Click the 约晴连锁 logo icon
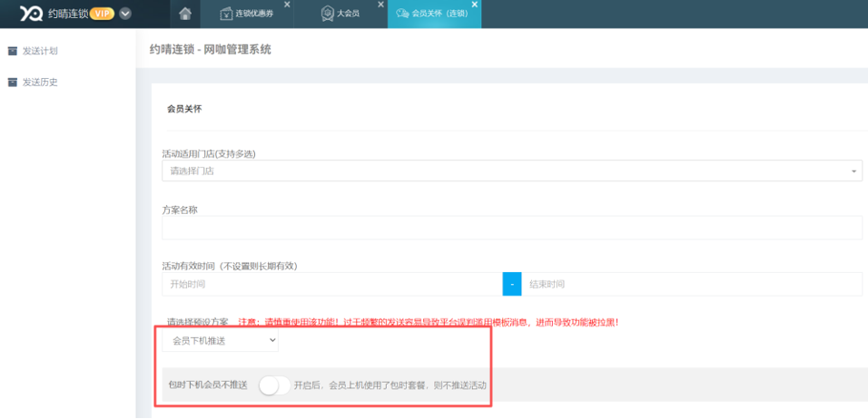This screenshot has height=419, width=868. coord(32,14)
